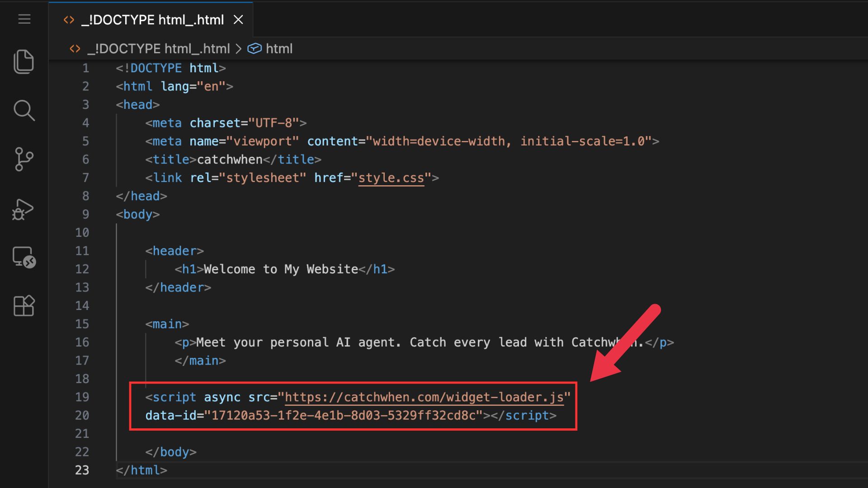
Task: Click the <!DOCTYPE html> declaration text
Action: (171, 68)
